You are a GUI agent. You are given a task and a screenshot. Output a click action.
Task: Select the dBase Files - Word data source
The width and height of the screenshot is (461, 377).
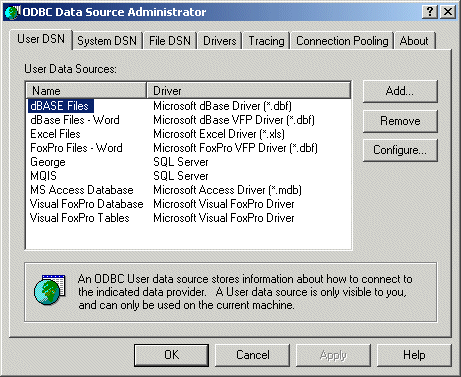coord(75,120)
